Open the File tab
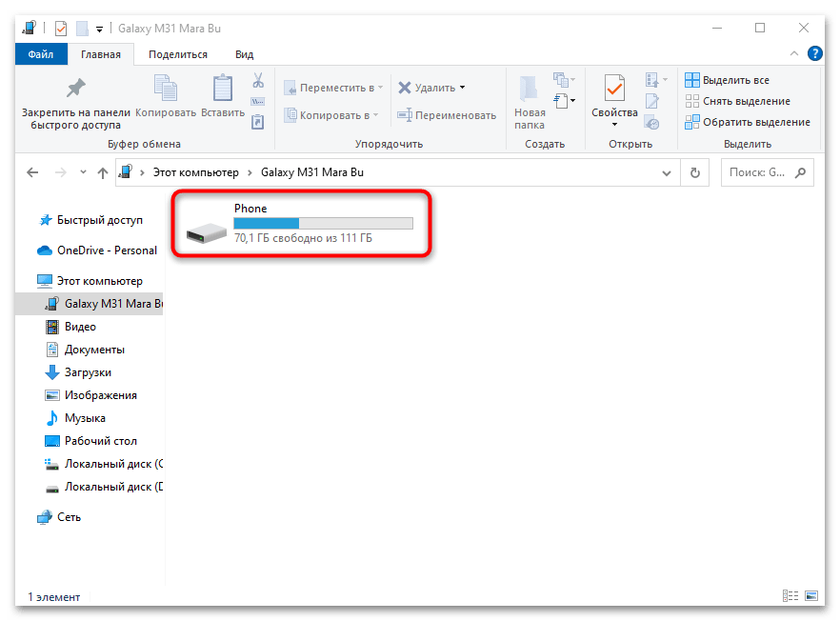840x621 pixels. click(x=41, y=55)
